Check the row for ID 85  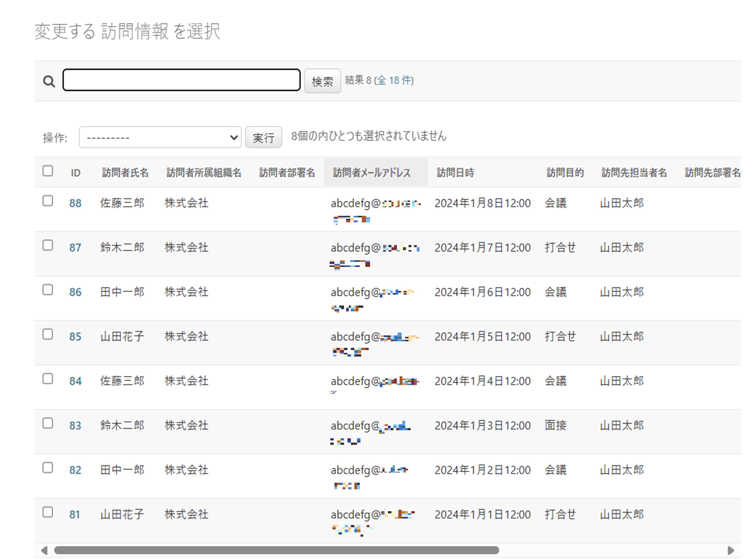48,334
